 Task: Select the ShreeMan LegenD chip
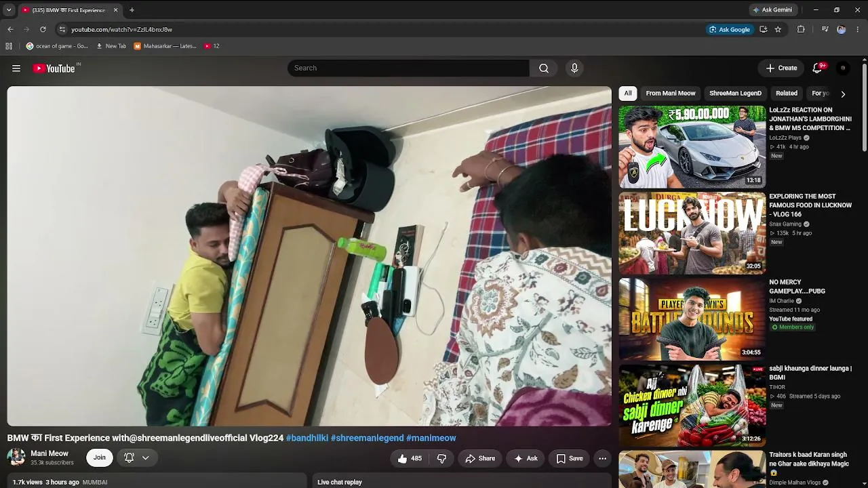point(735,94)
